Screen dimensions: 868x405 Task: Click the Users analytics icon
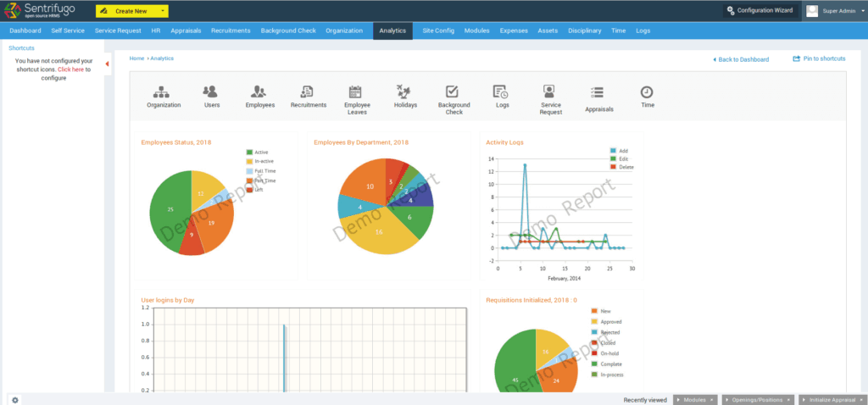pos(211,92)
